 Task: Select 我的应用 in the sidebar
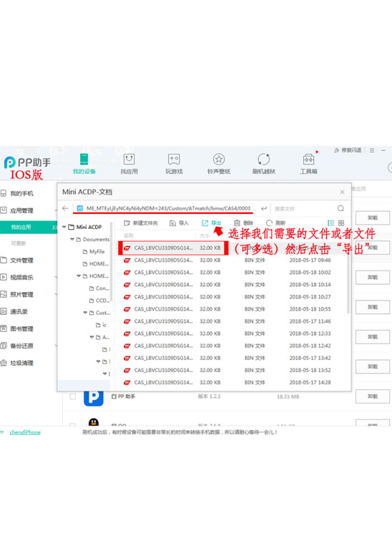(29, 228)
